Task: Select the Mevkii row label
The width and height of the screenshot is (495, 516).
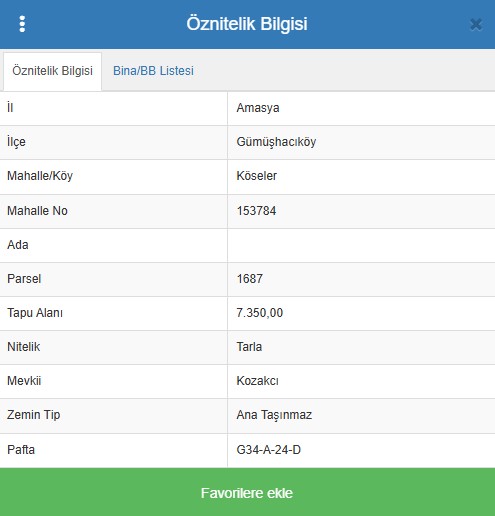Action: [24, 381]
